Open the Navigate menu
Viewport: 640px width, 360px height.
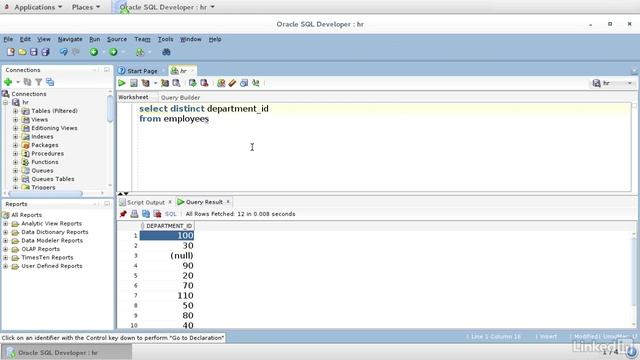coord(70,39)
